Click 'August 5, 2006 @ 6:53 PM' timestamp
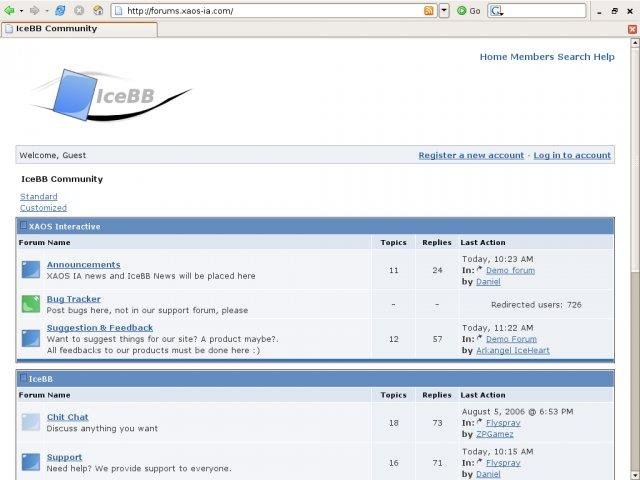This screenshot has height=480, width=640. tap(518, 411)
